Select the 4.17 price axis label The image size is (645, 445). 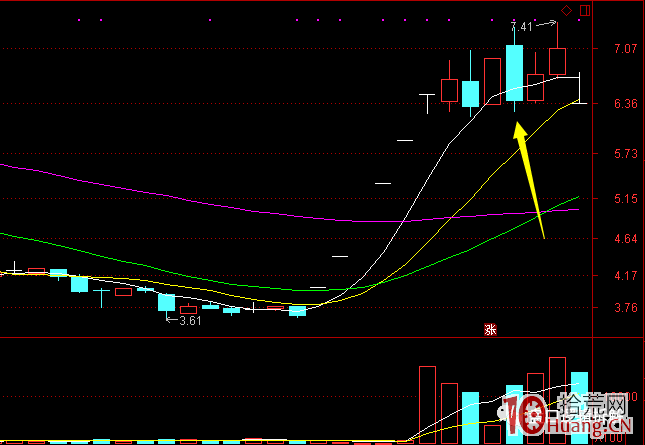tap(625, 276)
